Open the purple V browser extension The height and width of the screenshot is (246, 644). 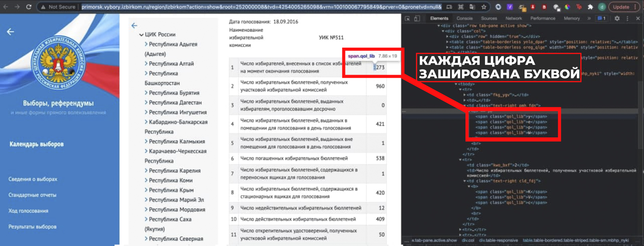coord(510,7)
